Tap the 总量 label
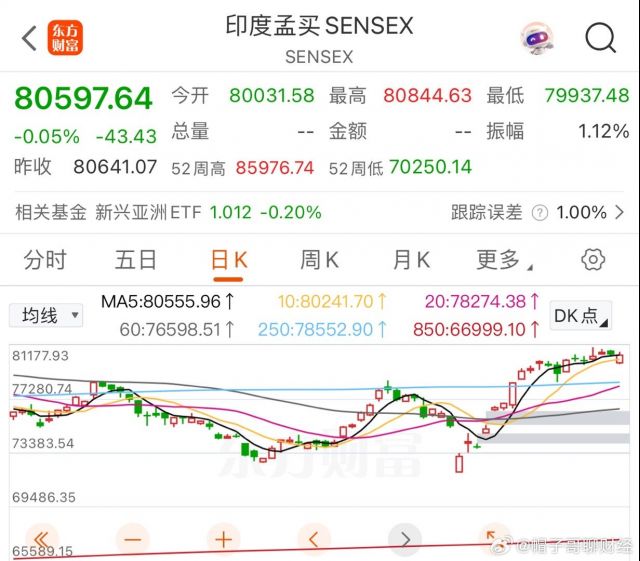Viewport: 640px width, 561px height. tap(190, 131)
